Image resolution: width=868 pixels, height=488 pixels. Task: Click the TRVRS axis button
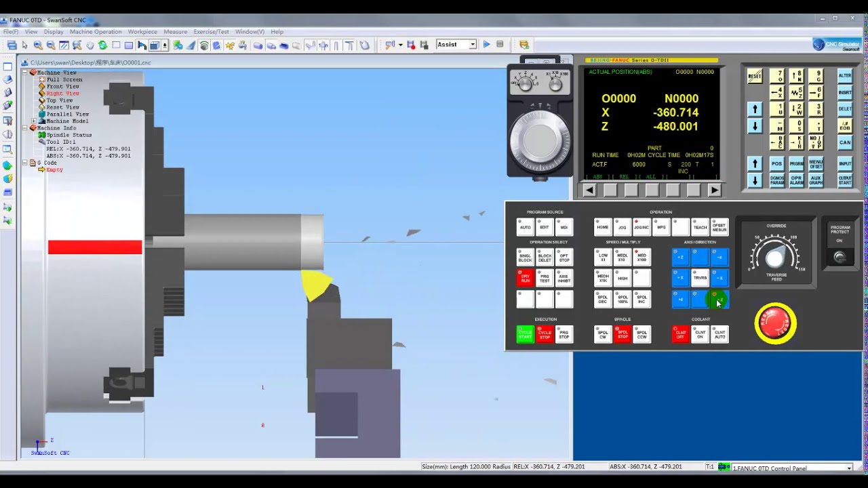point(701,278)
